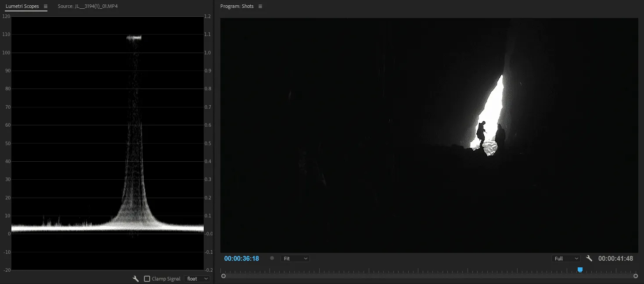644x284 pixels.
Task: Click the gray indicator dot beside the timecode
Action: pyautogui.click(x=272, y=259)
